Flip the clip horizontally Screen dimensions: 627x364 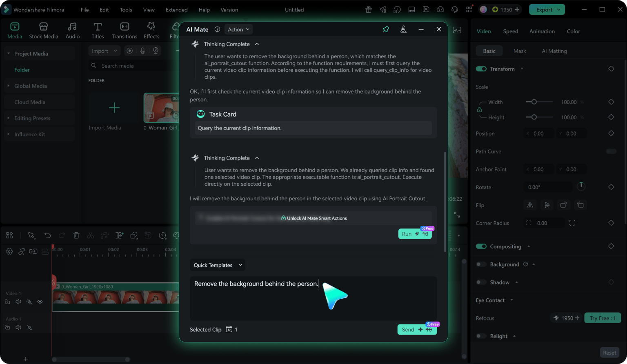pyautogui.click(x=530, y=205)
